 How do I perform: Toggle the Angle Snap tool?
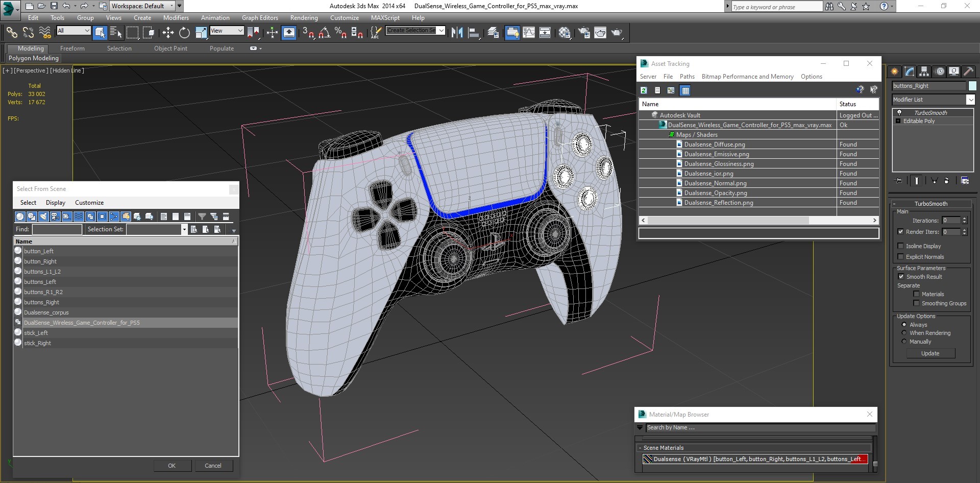pos(324,33)
